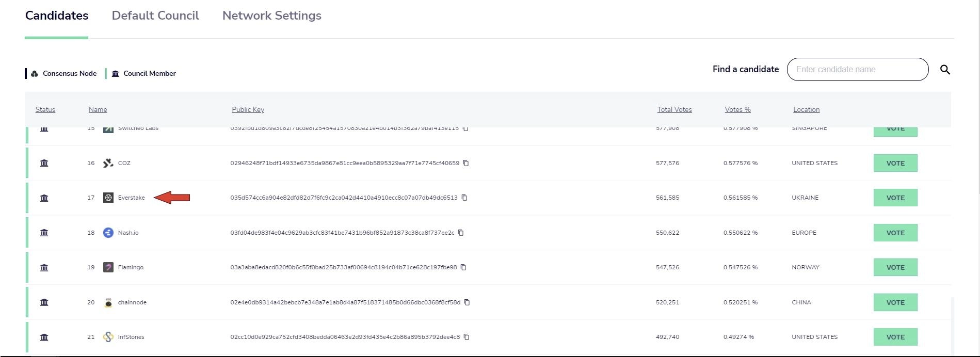Viewport: 980px width, 357px height.
Task: Click Everstake's council member status icon
Action: (44, 198)
